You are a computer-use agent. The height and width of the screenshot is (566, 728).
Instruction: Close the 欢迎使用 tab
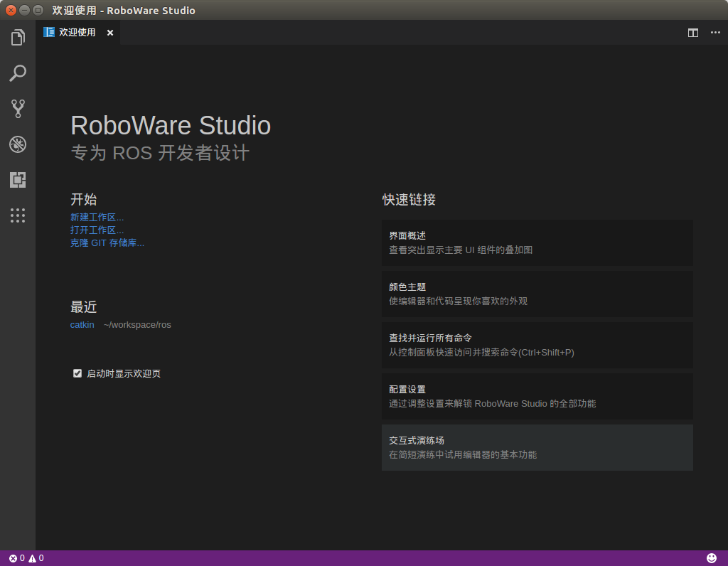coord(110,33)
